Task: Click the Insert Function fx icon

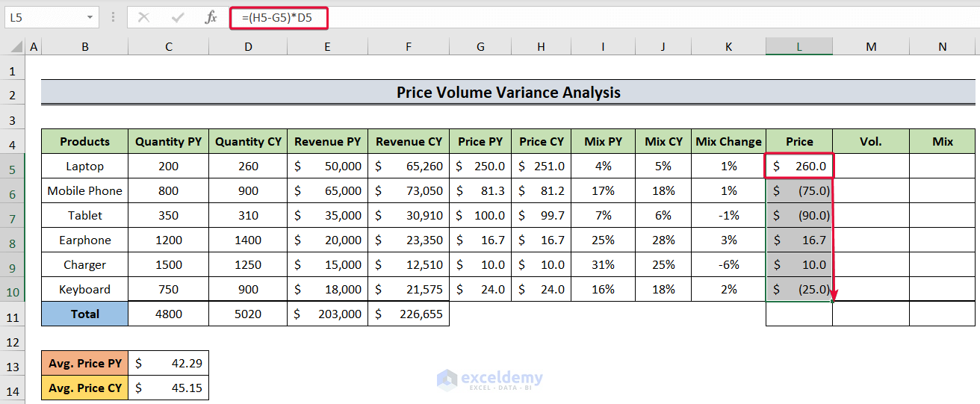Action: [x=211, y=17]
